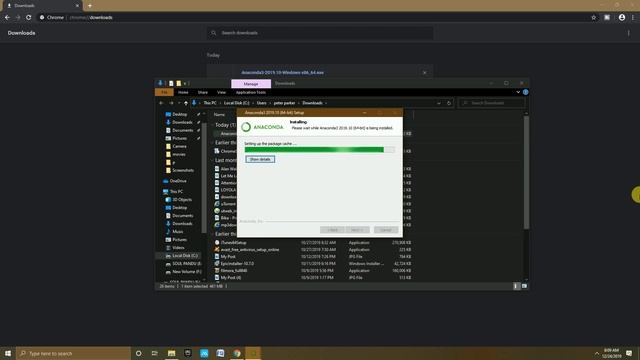
Task: Go back in Chrome browser
Action: coord(7,18)
